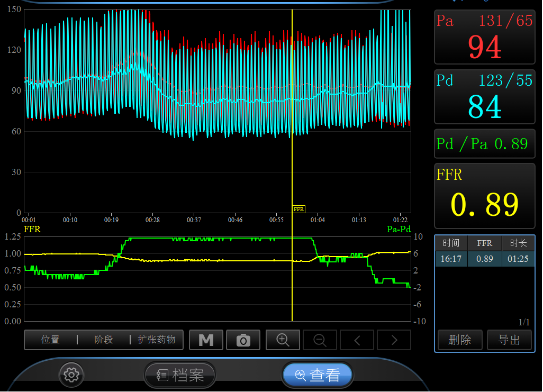Click the yellow FFR marker on timeline
The image size is (543, 392).
coord(298,209)
